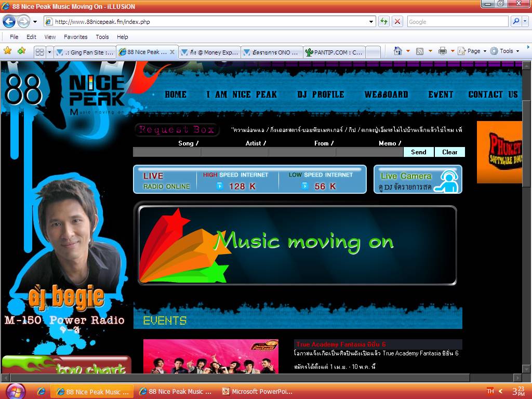Open the True Academy Fantasia event link
Image resolution: width=532 pixels, height=399 pixels.
click(x=341, y=344)
